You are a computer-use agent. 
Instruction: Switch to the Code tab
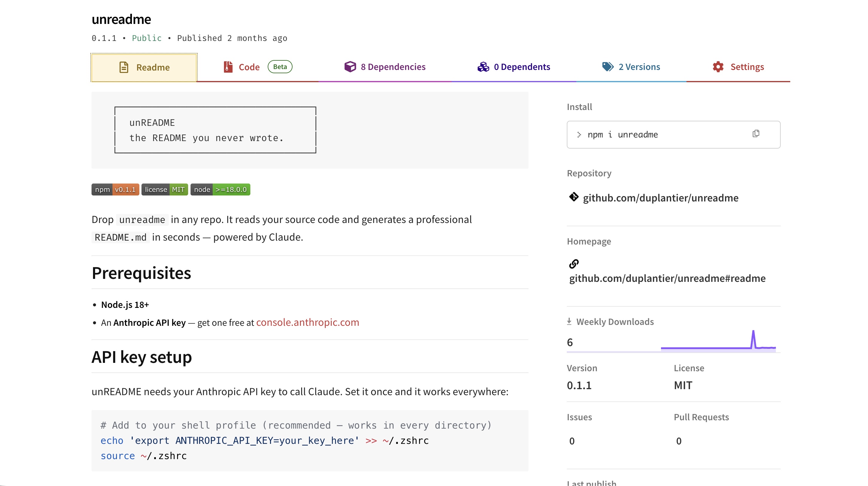coord(258,67)
